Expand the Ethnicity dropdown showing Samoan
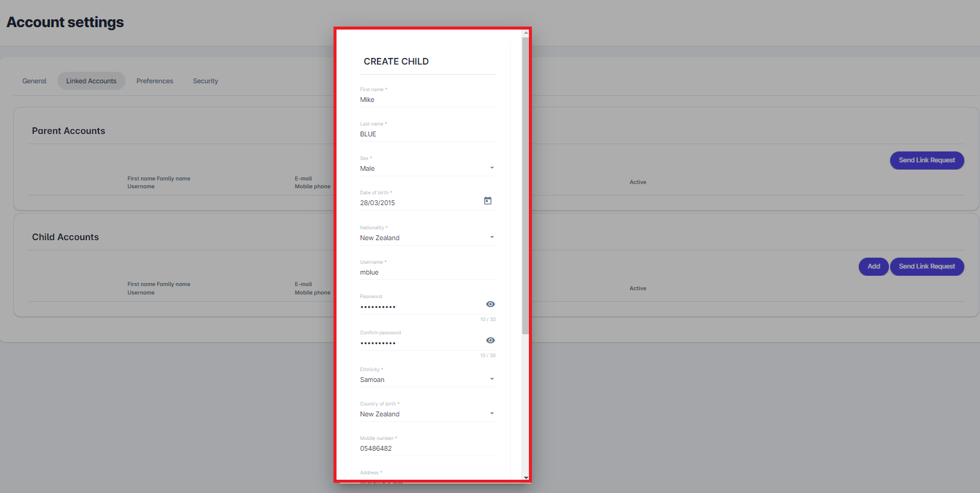This screenshot has height=493, width=980. (427, 380)
